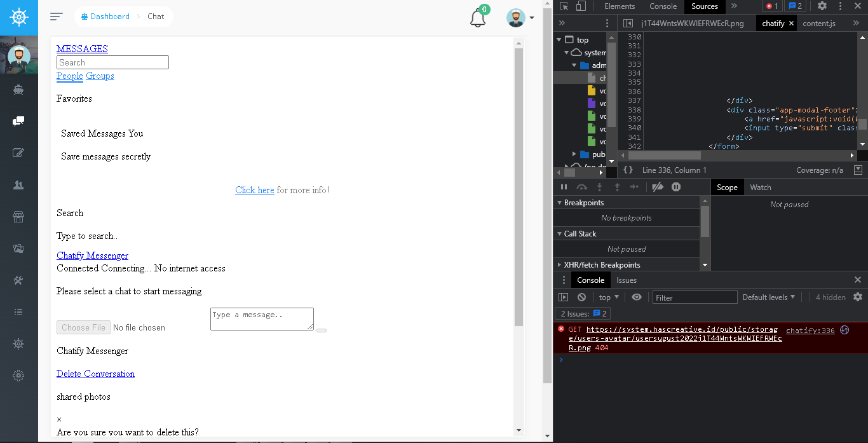Toggle pause on exceptions icon

(x=676, y=186)
